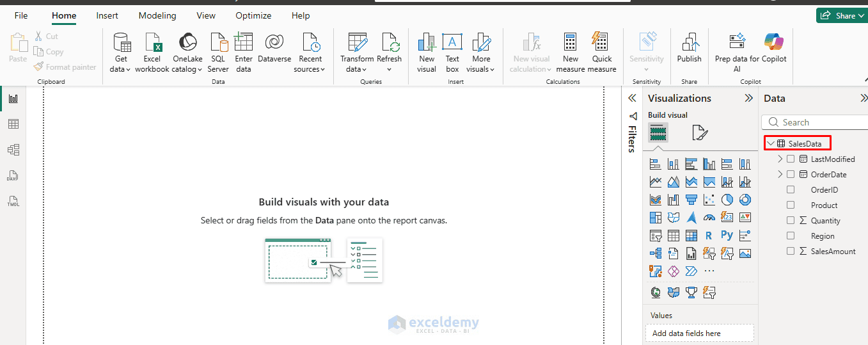Screen dimensions: 868x345
Task: Check the OrderID field checkbox
Action: point(791,189)
